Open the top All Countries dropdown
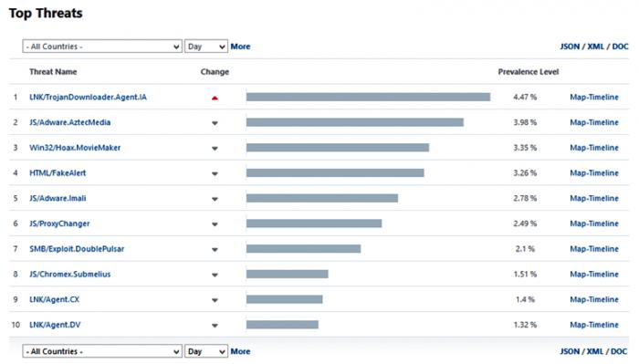 [x=102, y=47]
